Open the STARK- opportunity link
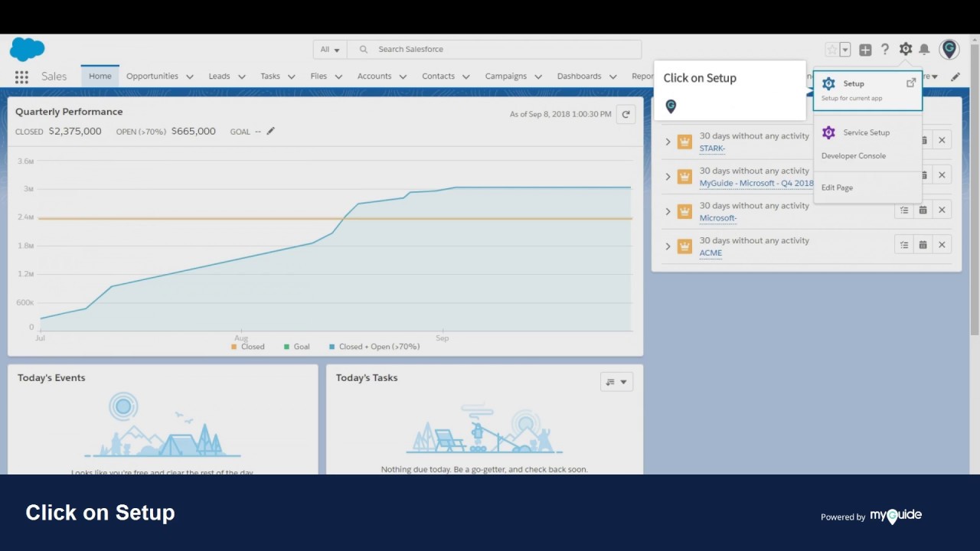 712,148
